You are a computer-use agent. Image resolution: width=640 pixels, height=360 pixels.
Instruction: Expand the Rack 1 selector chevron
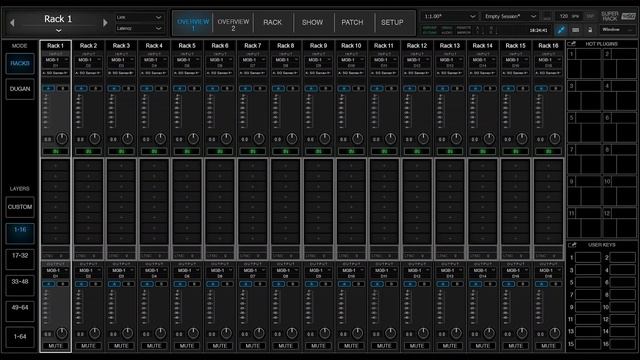pyautogui.click(x=59, y=30)
